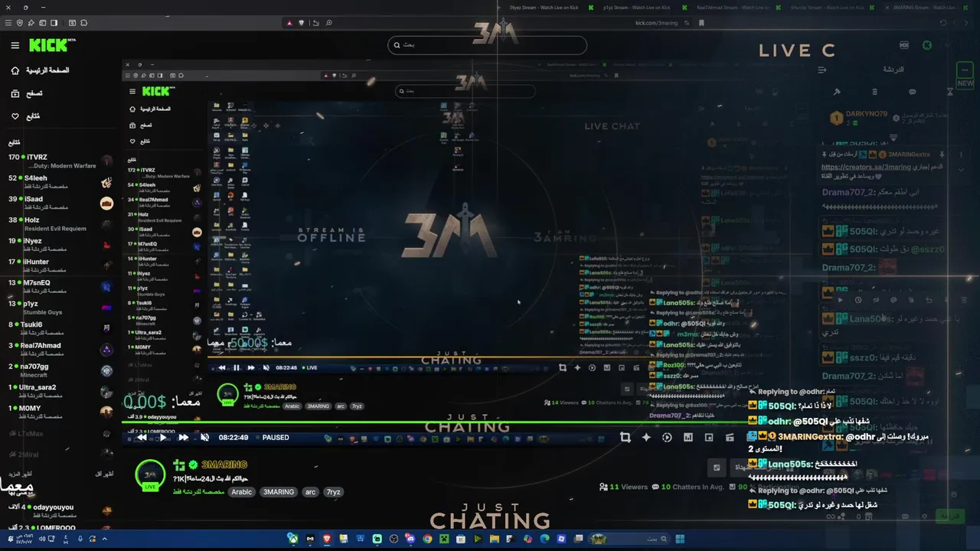Open M7snEQ channel in followed list

60,287
